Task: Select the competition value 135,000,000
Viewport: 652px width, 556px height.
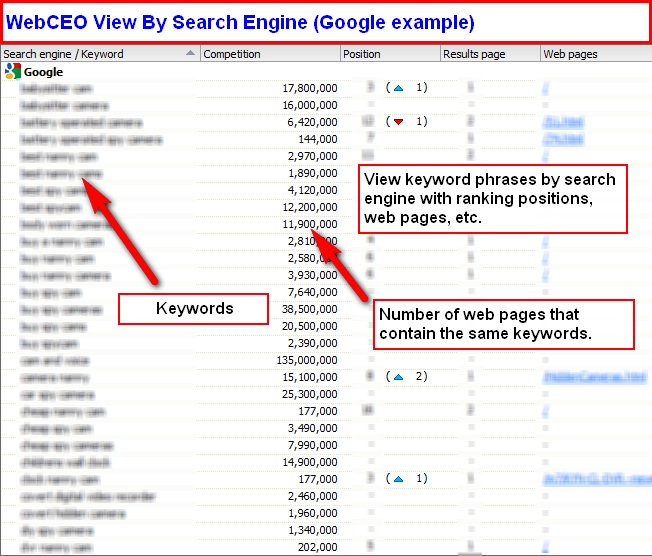Action: [x=307, y=361]
